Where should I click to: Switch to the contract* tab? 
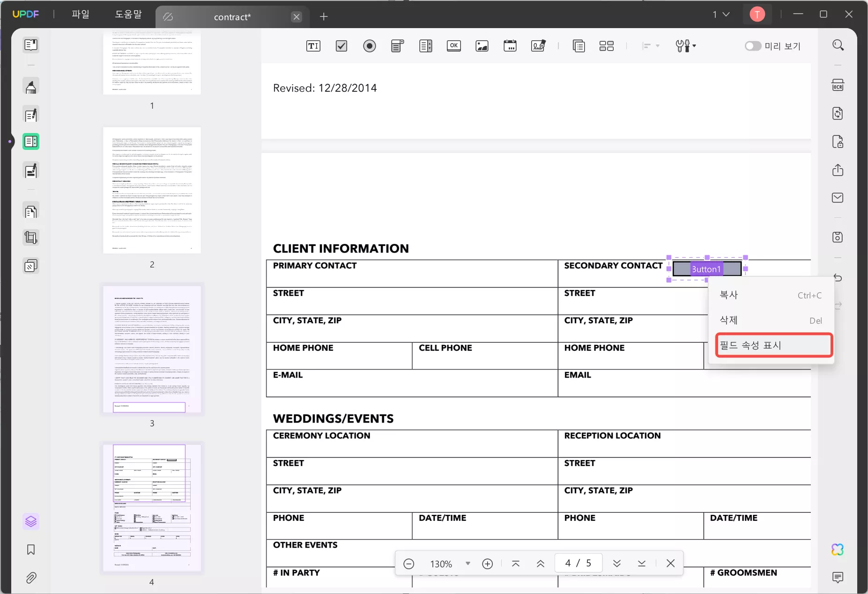coord(232,17)
